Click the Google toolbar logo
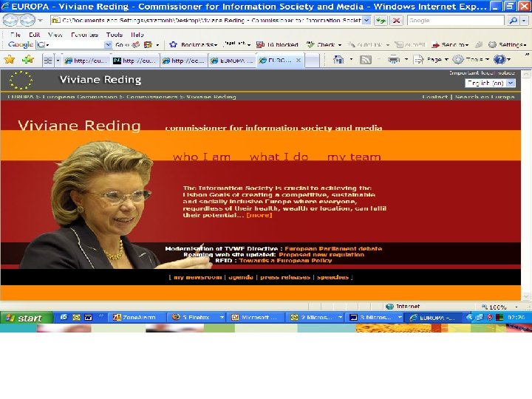Image resolution: width=532 pixels, height=399 pixels. [x=21, y=44]
